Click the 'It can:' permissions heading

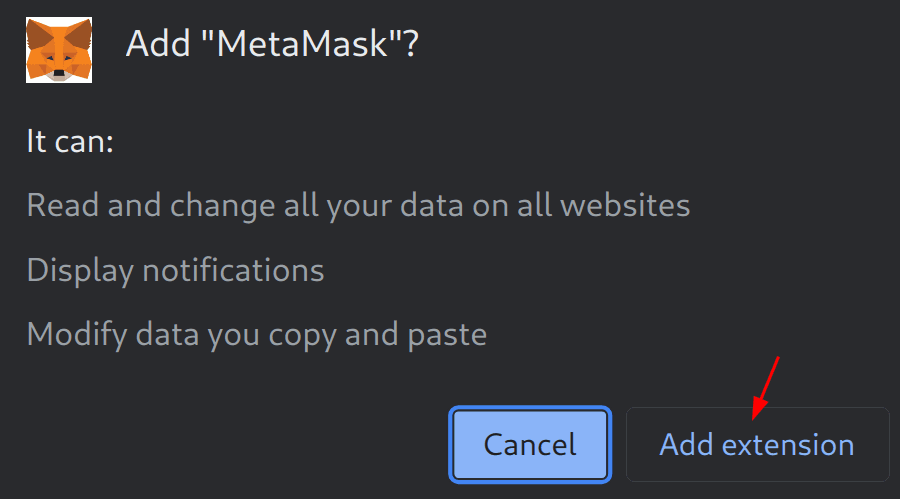pyautogui.click(x=70, y=141)
